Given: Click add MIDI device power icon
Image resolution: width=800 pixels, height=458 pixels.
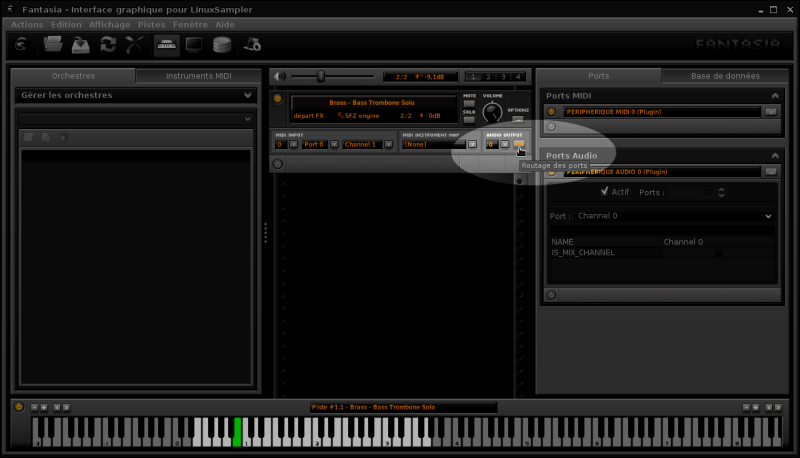Looking at the screenshot, I should coord(552,126).
